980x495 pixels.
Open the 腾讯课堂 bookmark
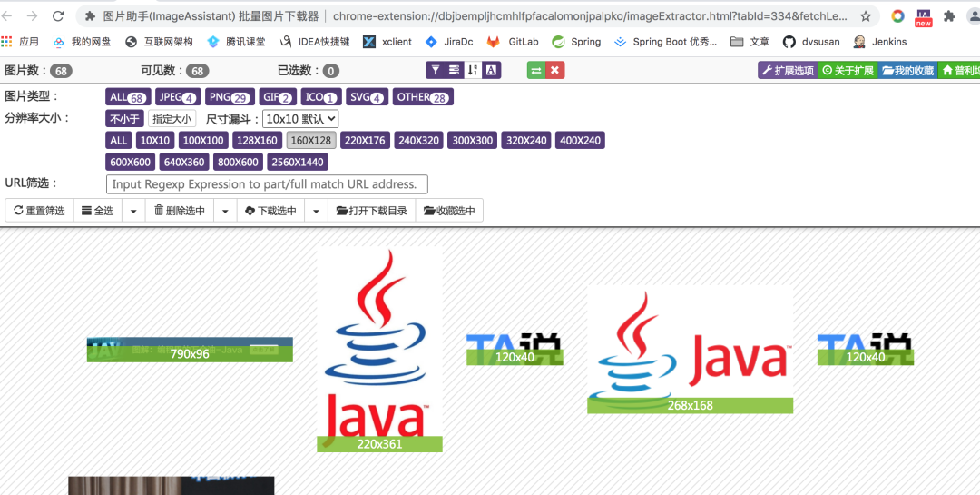tap(236, 42)
